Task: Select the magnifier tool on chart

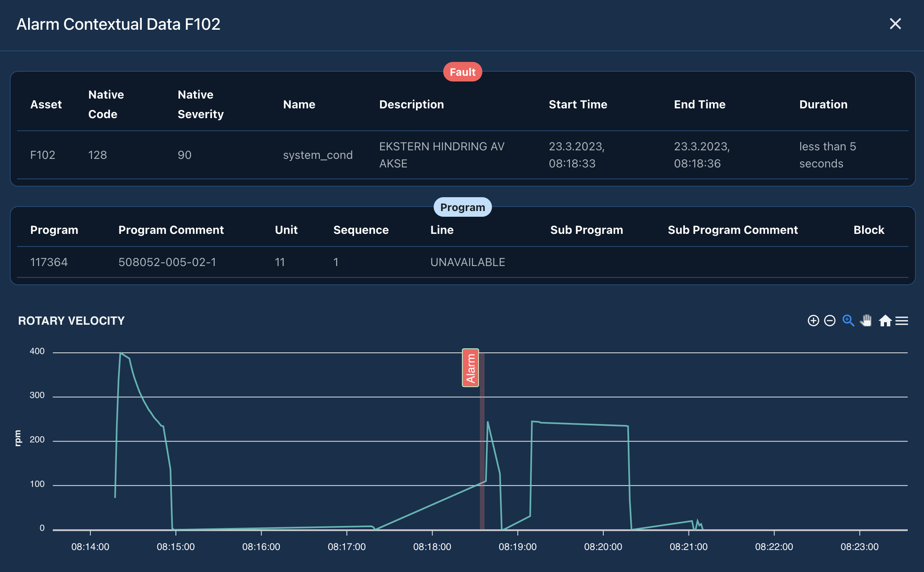Action: pyautogui.click(x=847, y=321)
